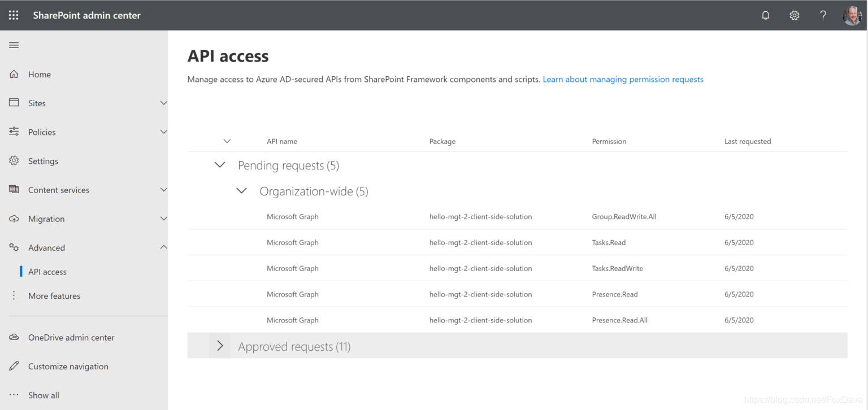Click Microsoft Graph in Tasks.Read row
868x410 pixels.
click(x=293, y=242)
